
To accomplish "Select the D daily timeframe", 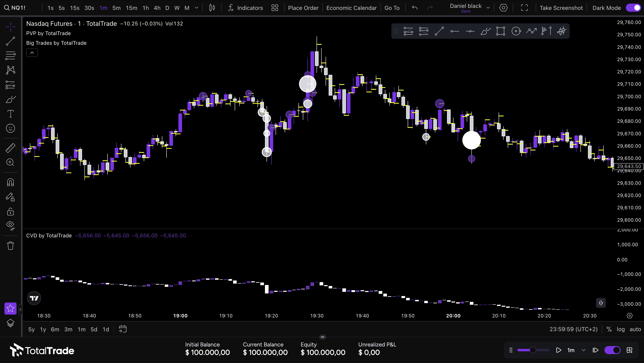I will click(x=167, y=8).
